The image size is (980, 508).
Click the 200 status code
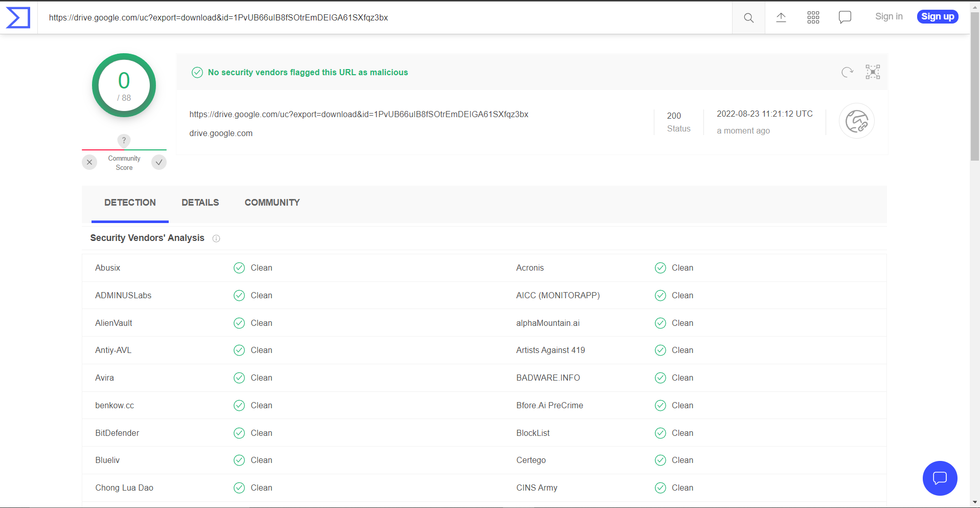coord(674,116)
